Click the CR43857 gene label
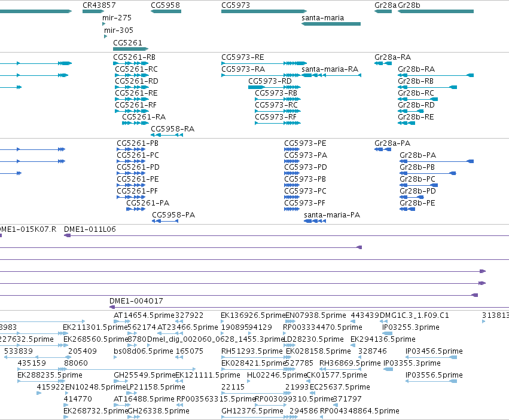The width and height of the screenshot is (509, 420). pyautogui.click(x=99, y=5)
